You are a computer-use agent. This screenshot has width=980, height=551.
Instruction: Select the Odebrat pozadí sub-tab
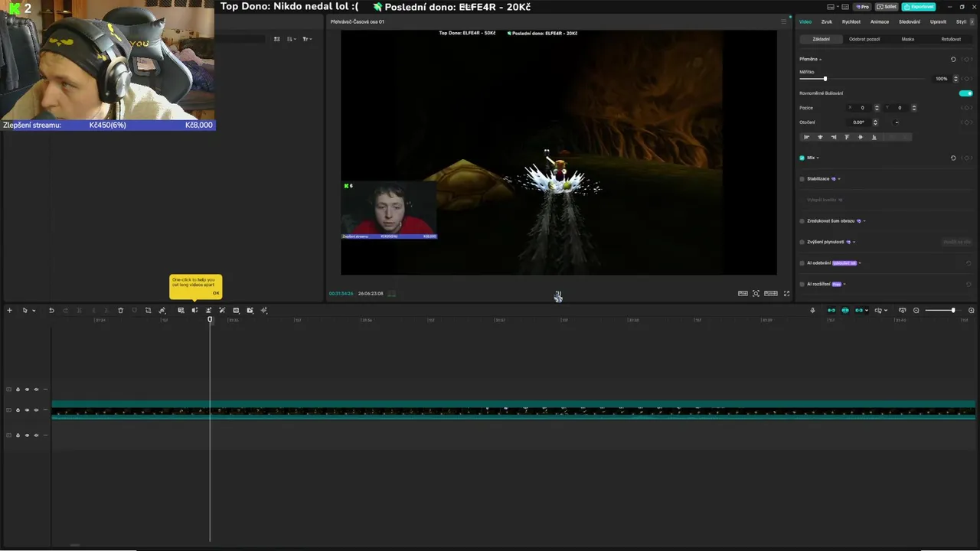click(864, 39)
